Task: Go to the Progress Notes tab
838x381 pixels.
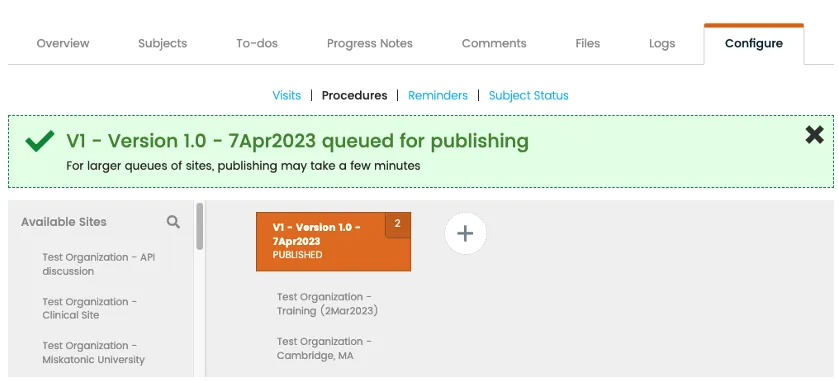Action: pos(370,43)
